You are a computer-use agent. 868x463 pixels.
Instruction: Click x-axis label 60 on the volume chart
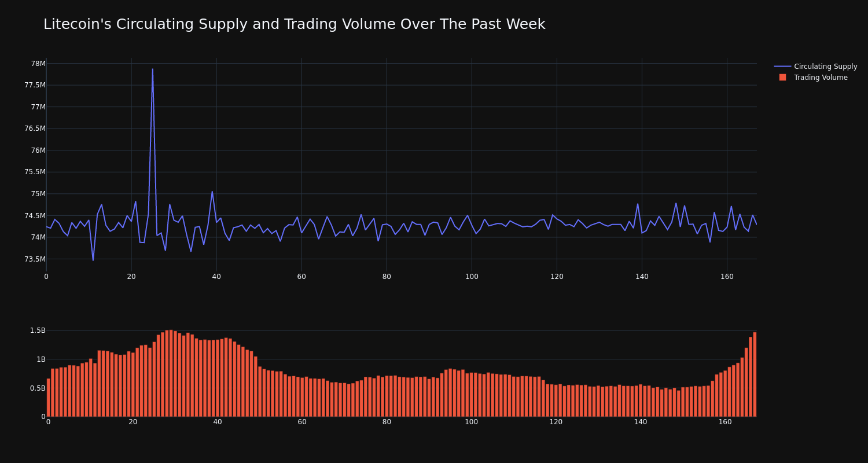tap(302, 422)
